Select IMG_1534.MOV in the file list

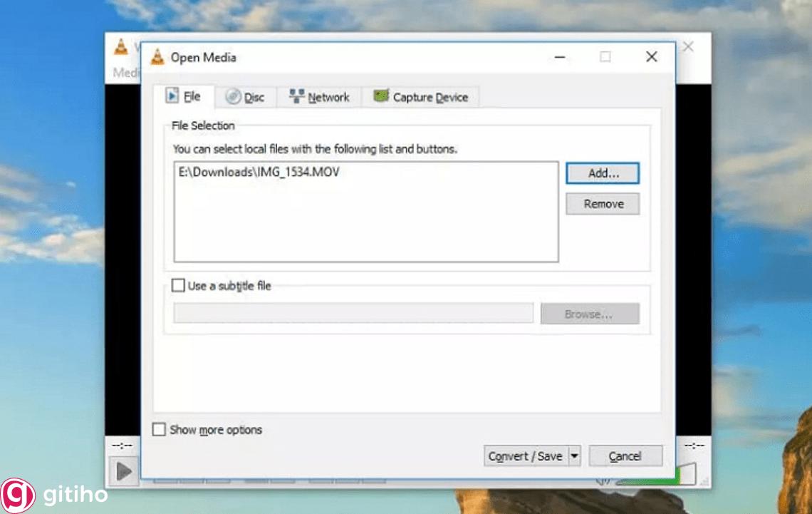259,172
